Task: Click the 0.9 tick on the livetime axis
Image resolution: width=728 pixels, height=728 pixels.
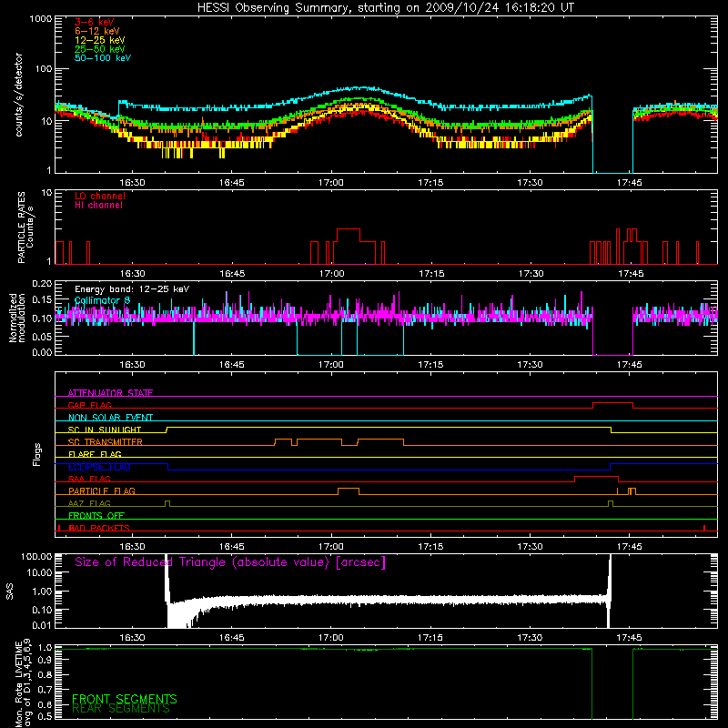Action: (x=45, y=662)
